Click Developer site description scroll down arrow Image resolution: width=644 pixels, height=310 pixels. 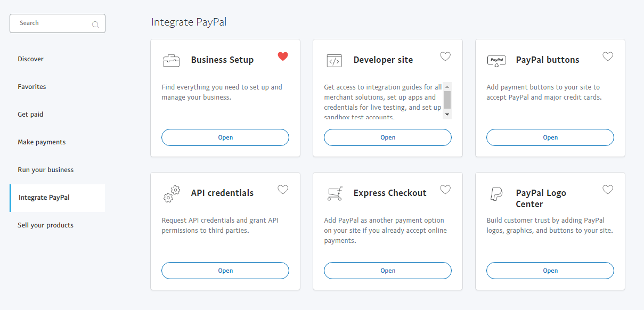pyautogui.click(x=447, y=114)
